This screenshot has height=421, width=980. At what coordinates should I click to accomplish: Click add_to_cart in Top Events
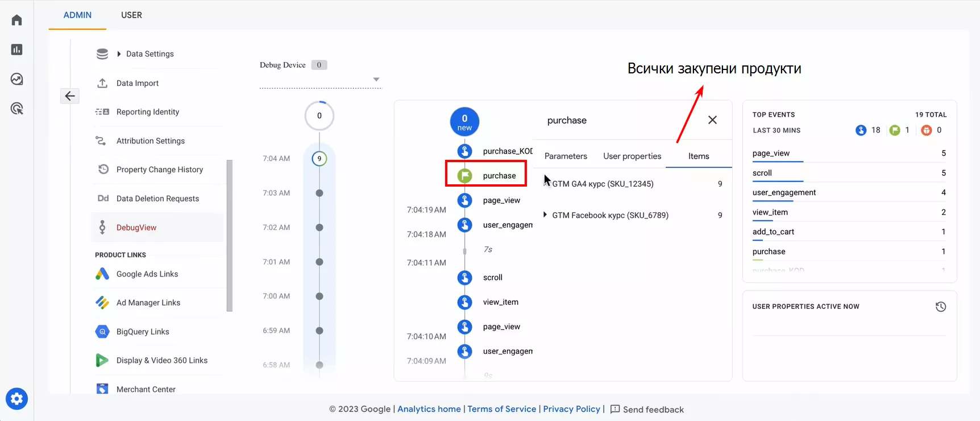pos(849,232)
